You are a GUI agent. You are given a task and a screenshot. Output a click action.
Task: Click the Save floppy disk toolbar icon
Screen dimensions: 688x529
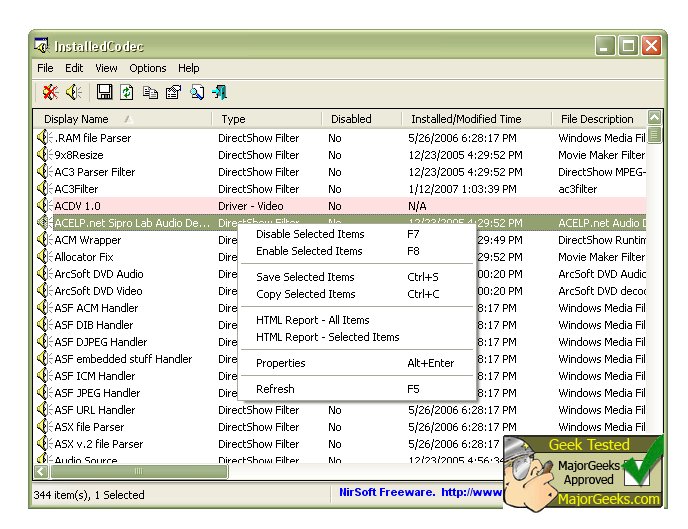pyautogui.click(x=104, y=93)
